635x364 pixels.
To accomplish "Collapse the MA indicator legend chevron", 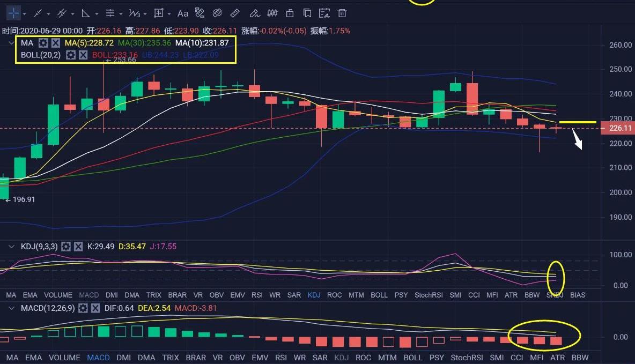I will point(11,43).
